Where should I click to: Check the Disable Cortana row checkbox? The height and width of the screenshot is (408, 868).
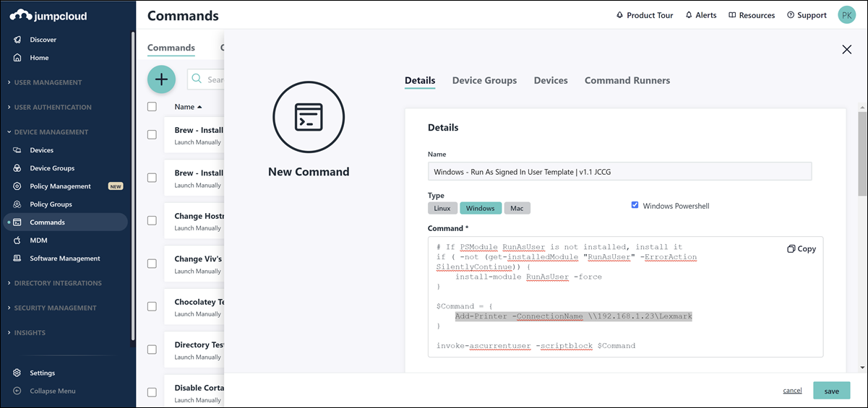152,392
